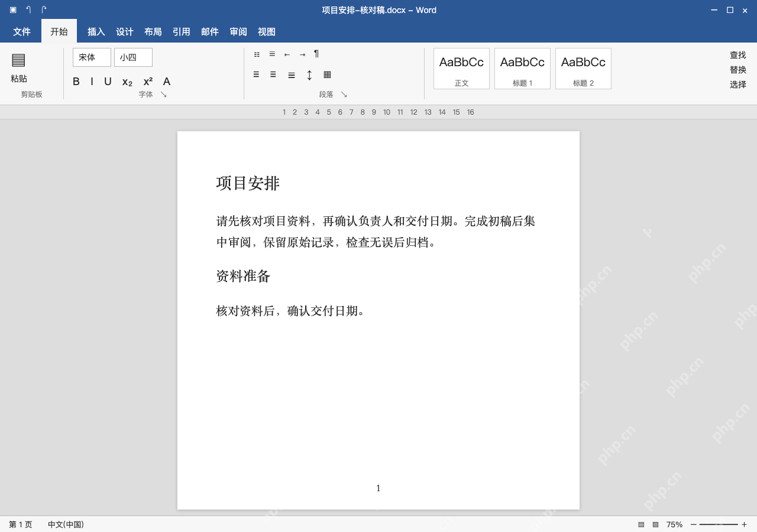
Task: Open line spacing options
Action: tap(309, 75)
